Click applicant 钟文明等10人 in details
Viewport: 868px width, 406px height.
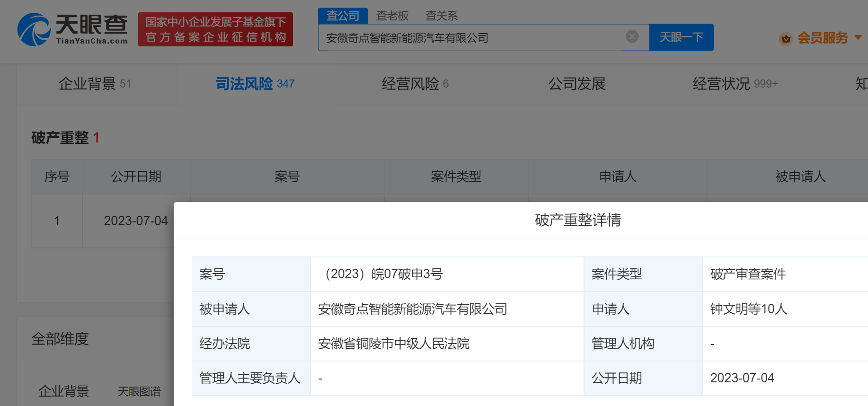tap(748, 309)
